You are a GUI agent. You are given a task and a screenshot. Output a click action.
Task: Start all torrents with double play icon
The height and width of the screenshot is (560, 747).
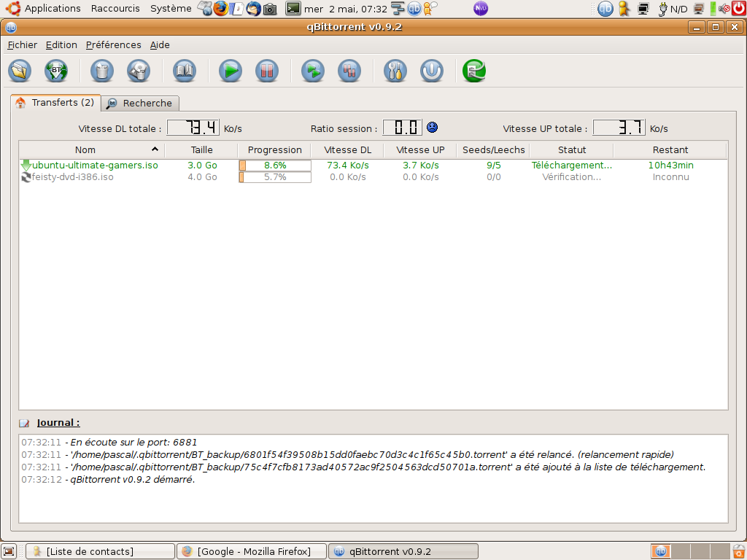pyautogui.click(x=313, y=71)
